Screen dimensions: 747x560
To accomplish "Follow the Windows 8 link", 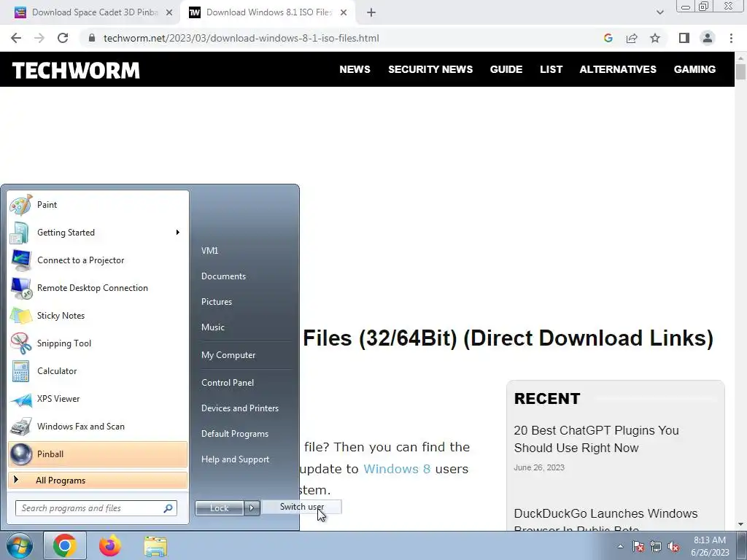I will [397, 469].
